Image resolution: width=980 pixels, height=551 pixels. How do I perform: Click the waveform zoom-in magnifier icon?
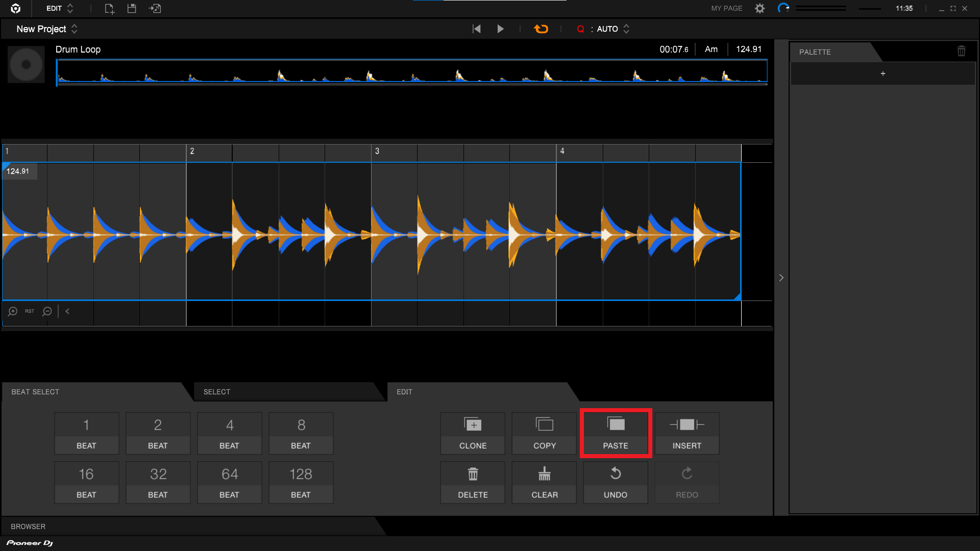tap(12, 311)
